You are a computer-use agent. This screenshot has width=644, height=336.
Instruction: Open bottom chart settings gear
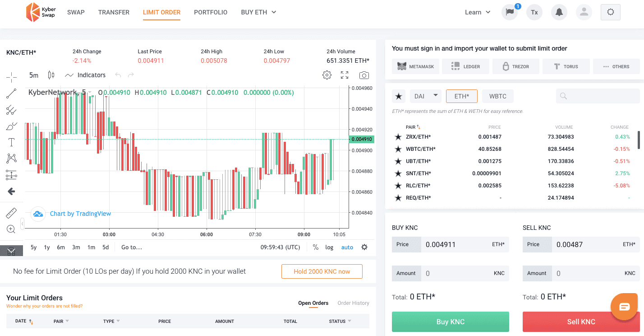click(364, 247)
